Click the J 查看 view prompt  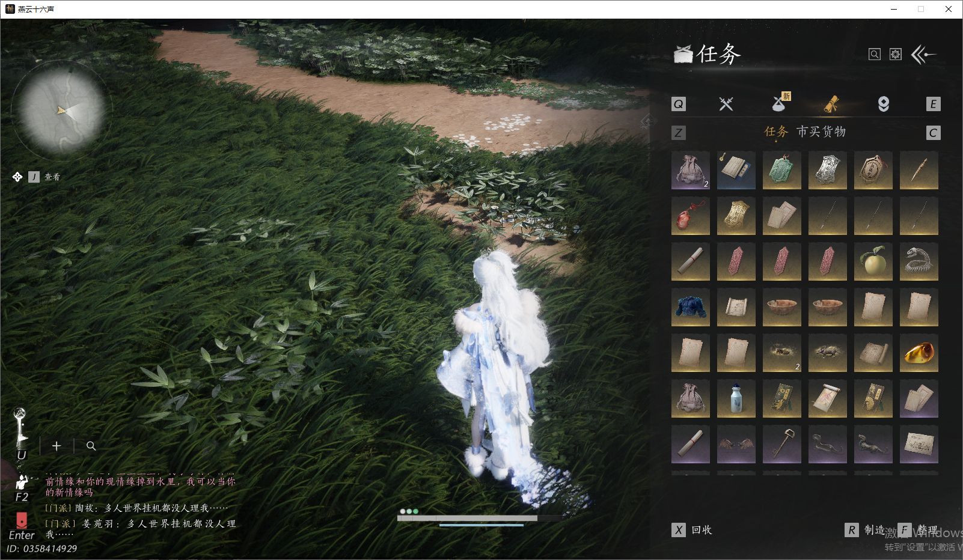pos(36,177)
